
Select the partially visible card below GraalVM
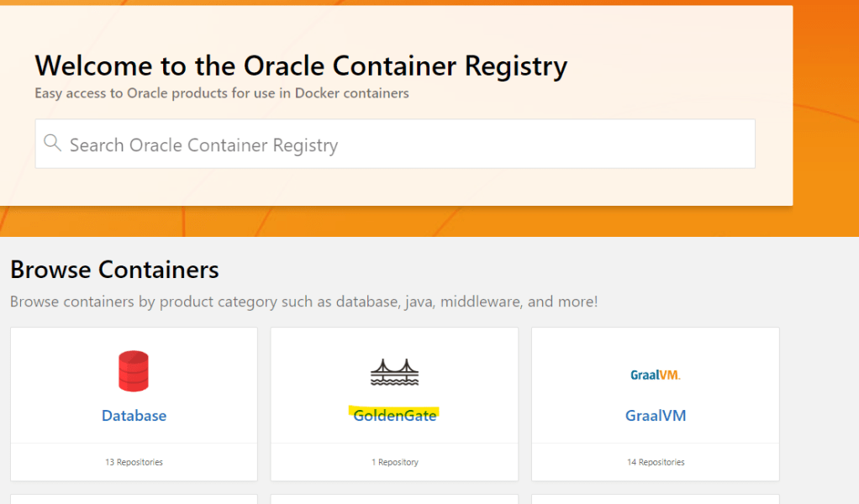pyautogui.click(x=655, y=499)
